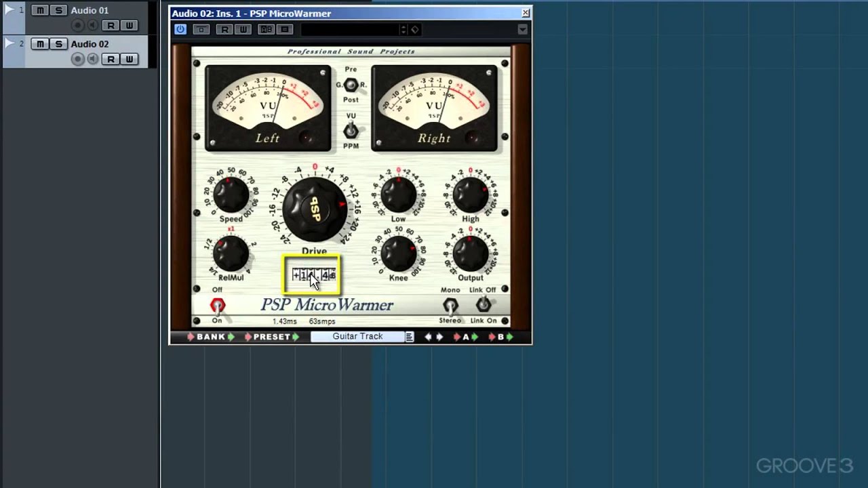This screenshot has width=868, height=488.
Task: Select the Audio 01 track name
Action: (90, 10)
